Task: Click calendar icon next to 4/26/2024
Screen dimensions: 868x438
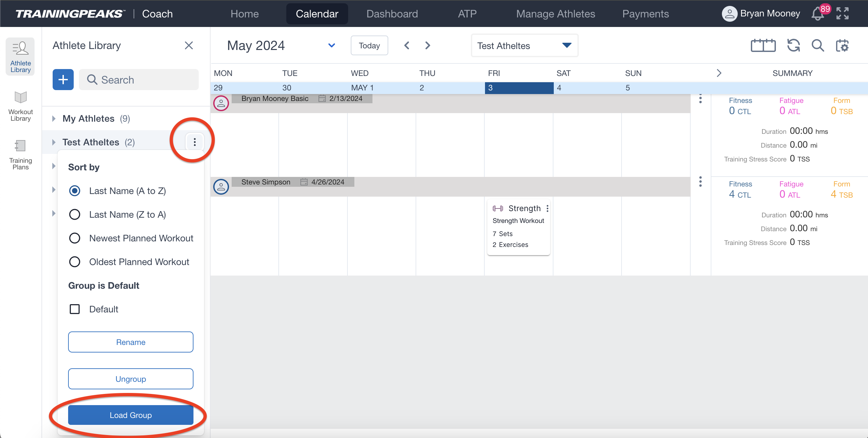Action: (x=304, y=182)
